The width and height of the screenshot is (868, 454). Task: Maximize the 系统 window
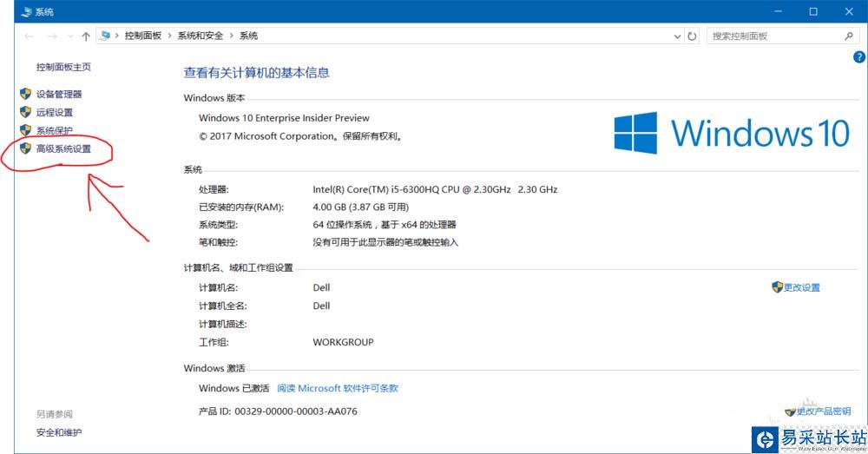tap(813, 11)
